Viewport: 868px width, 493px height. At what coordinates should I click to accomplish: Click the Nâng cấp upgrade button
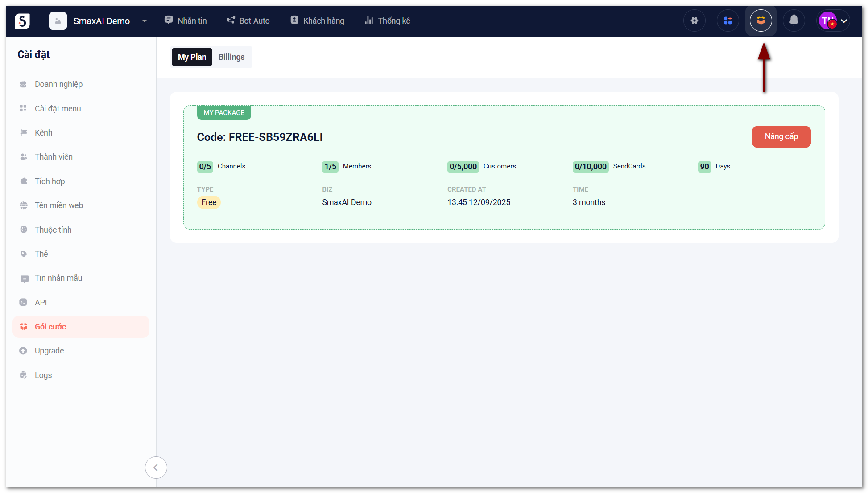(781, 137)
